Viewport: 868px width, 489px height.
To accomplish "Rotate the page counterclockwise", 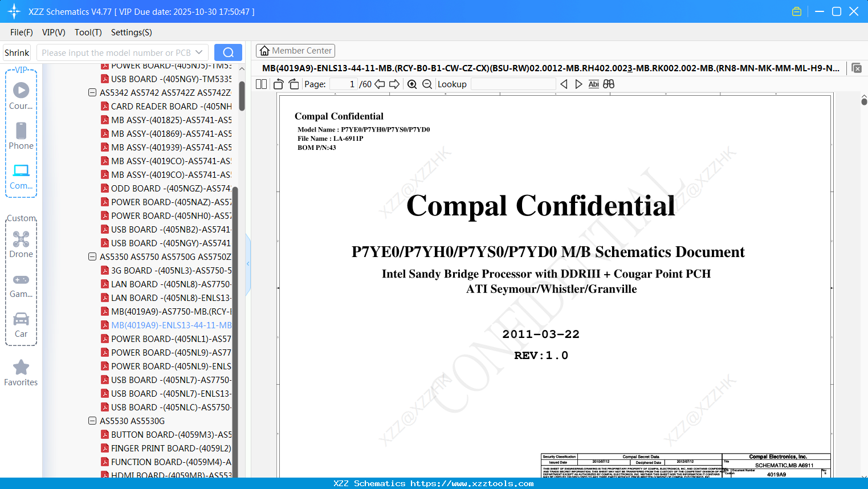I will coord(279,84).
